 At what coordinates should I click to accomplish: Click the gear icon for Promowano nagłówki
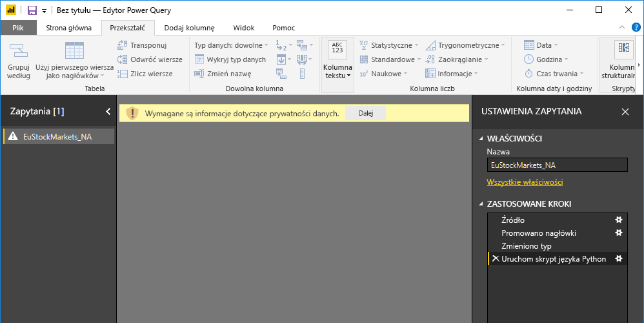click(x=619, y=233)
